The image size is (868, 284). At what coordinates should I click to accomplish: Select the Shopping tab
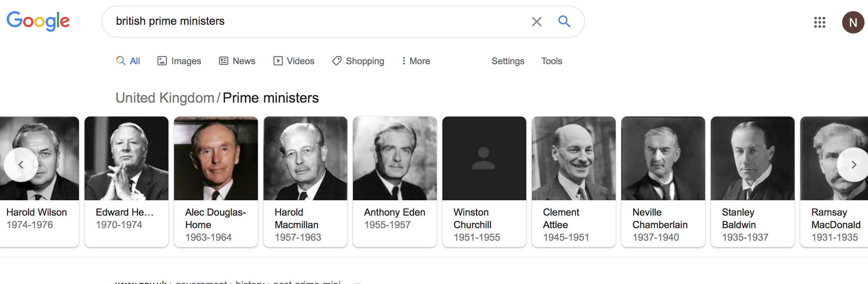(358, 61)
